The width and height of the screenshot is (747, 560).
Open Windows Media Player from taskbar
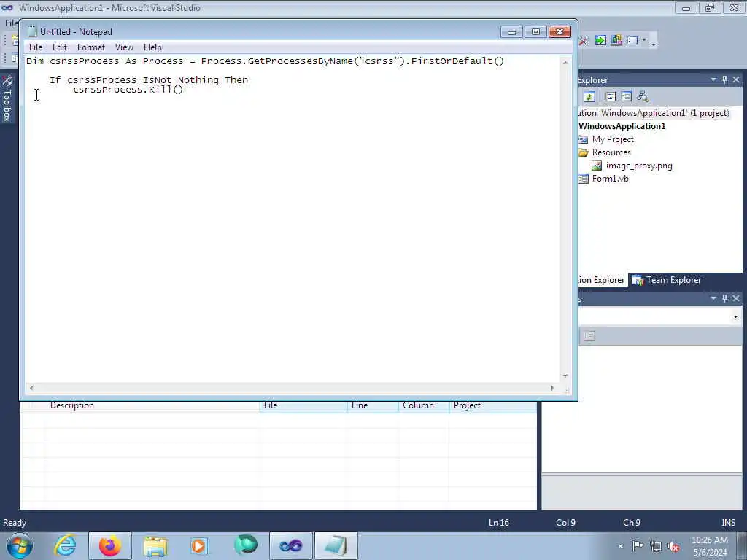(x=199, y=545)
